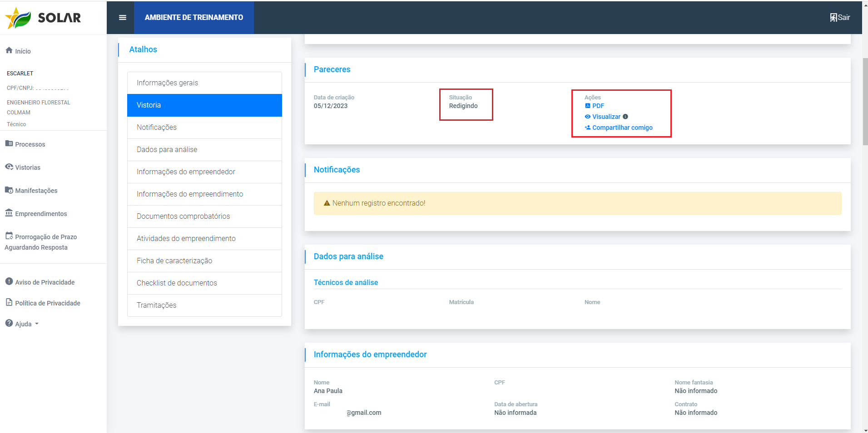Image resolution: width=868 pixels, height=433 pixels.
Task: Click the Manifestações folder icon
Action: point(9,190)
